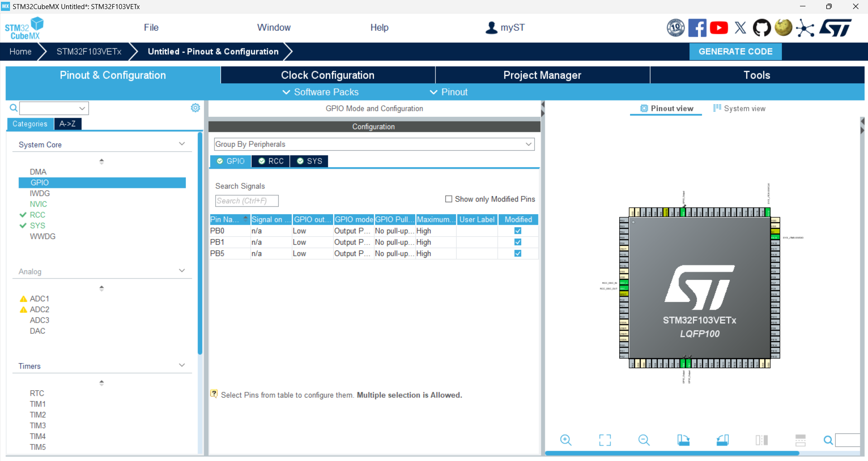
Task: Rotate chip counter-clockwise icon
Action: (723, 440)
